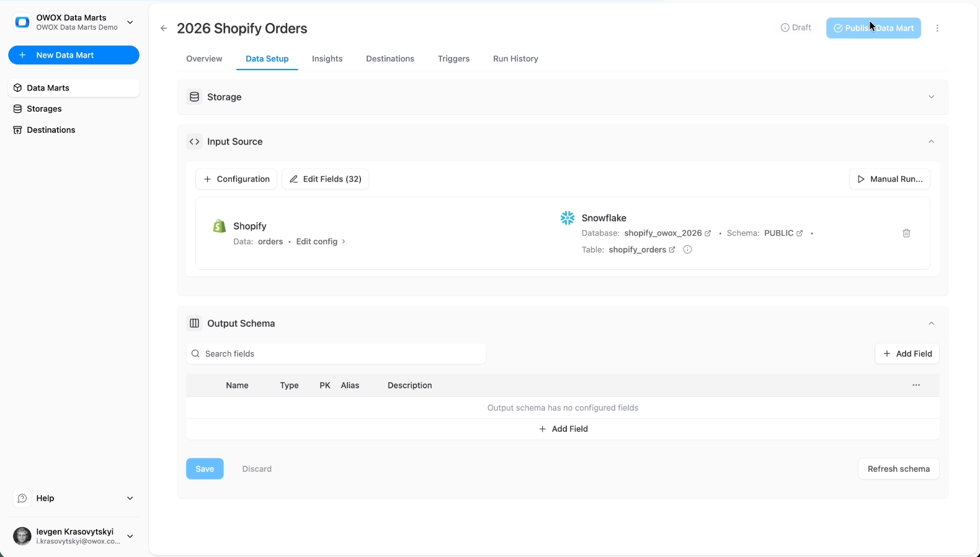Expand the Storage section chevron

pyautogui.click(x=931, y=97)
